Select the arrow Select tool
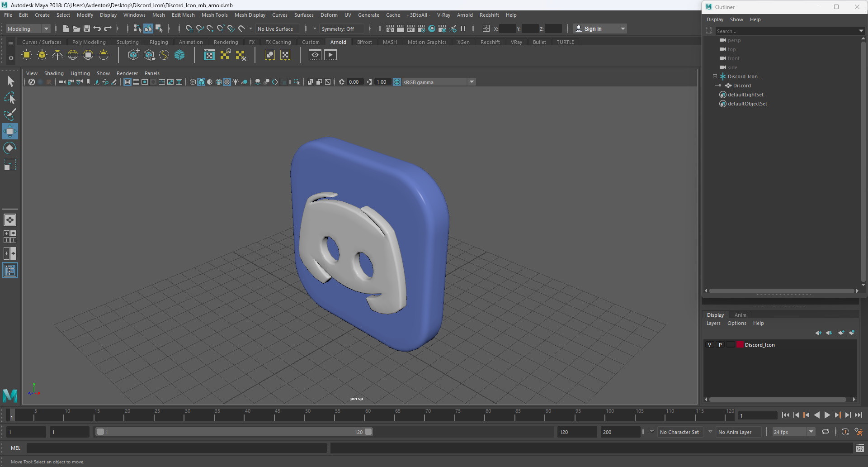 tap(10, 81)
